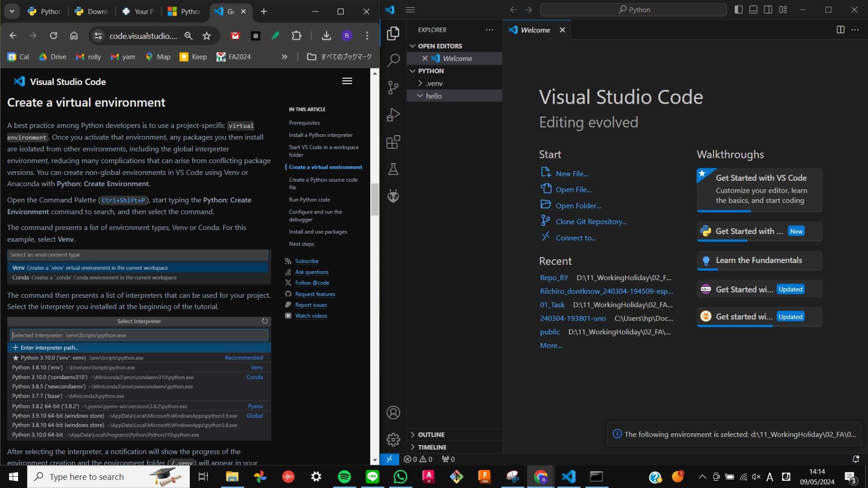Click the Report issues link

(x=311, y=305)
